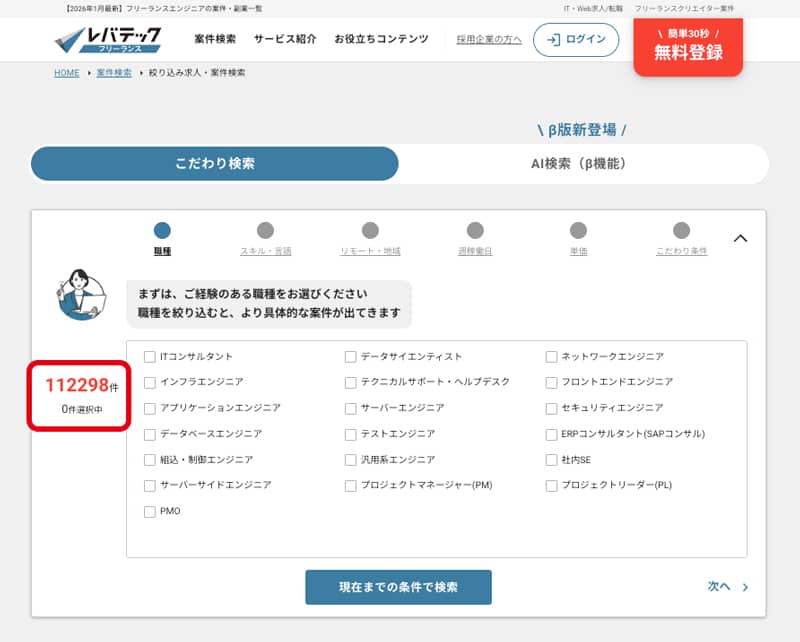Tick the 社内SE checkbox
The image size is (800, 642).
click(550, 460)
